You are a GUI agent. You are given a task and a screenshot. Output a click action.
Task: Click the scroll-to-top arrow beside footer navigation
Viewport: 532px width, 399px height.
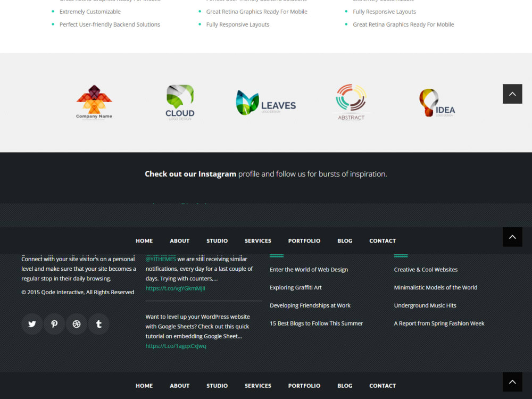(x=512, y=237)
